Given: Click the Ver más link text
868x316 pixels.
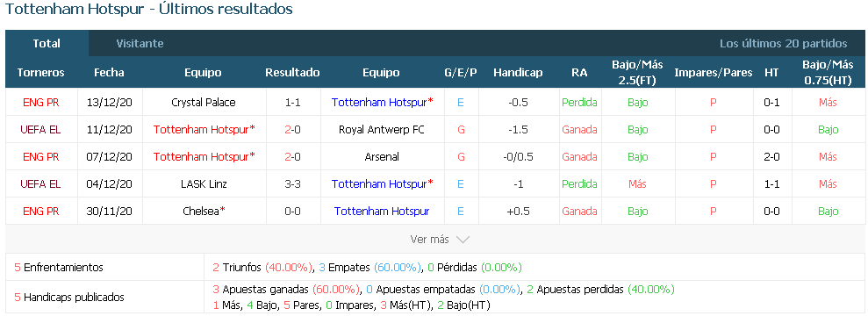Looking at the screenshot, I should tap(429, 240).
